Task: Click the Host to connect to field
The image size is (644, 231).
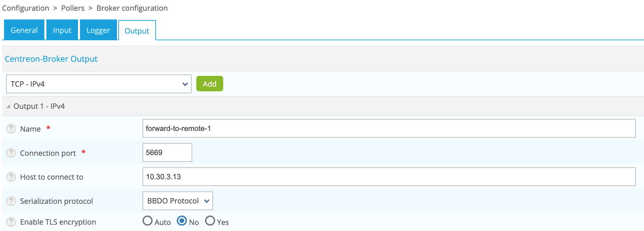Action: pos(389,177)
